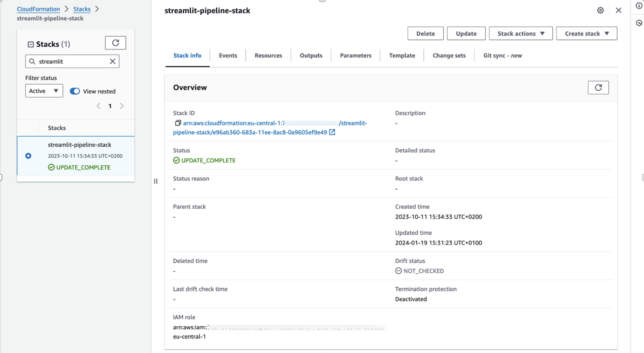This screenshot has width=644, height=353.
Task: Copy the Stack ID ARN
Action: coord(178,123)
